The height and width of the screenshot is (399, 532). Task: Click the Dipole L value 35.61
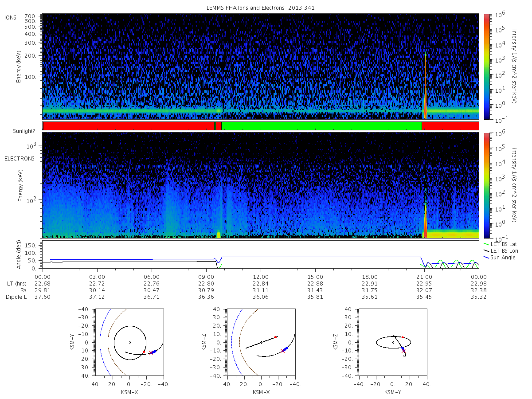coord(370,297)
